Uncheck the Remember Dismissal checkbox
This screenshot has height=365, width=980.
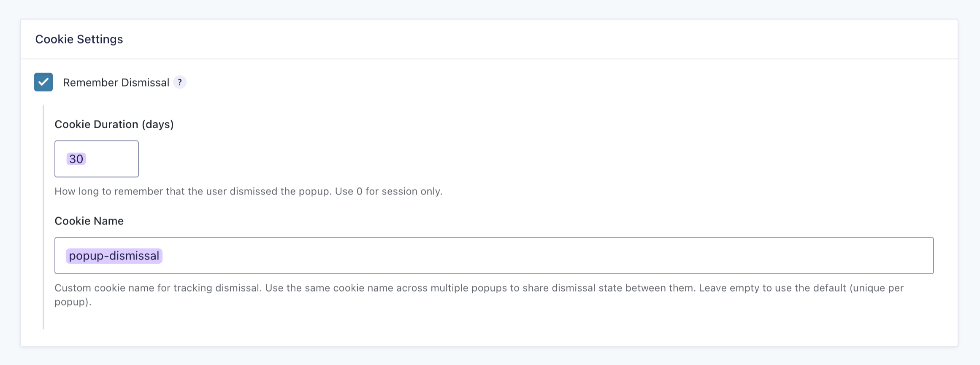coord(43,82)
